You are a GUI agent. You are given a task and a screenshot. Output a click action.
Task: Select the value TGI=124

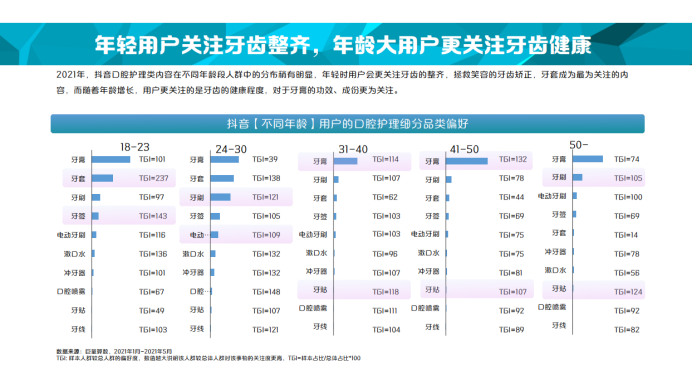pyautogui.click(x=628, y=292)
